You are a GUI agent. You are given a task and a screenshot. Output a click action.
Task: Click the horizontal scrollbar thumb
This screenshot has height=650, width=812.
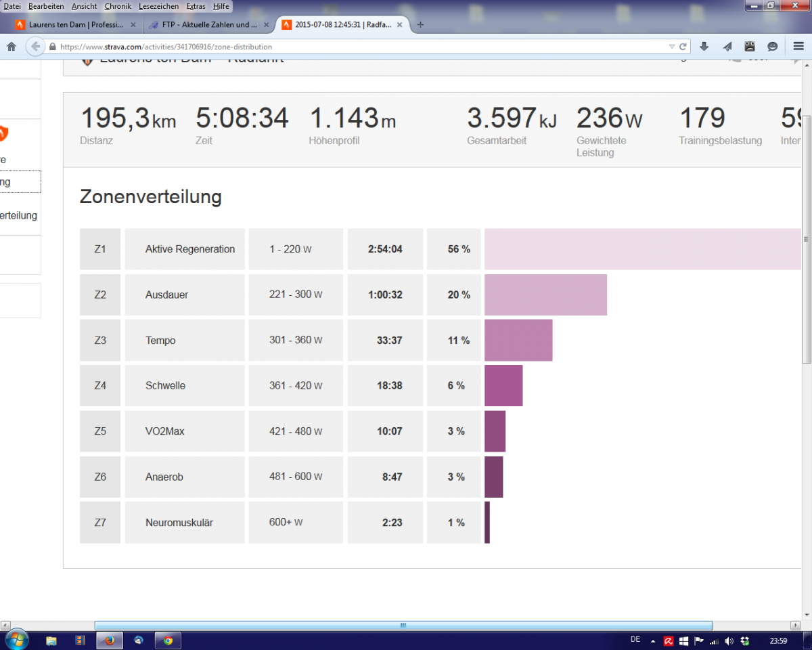403,626
